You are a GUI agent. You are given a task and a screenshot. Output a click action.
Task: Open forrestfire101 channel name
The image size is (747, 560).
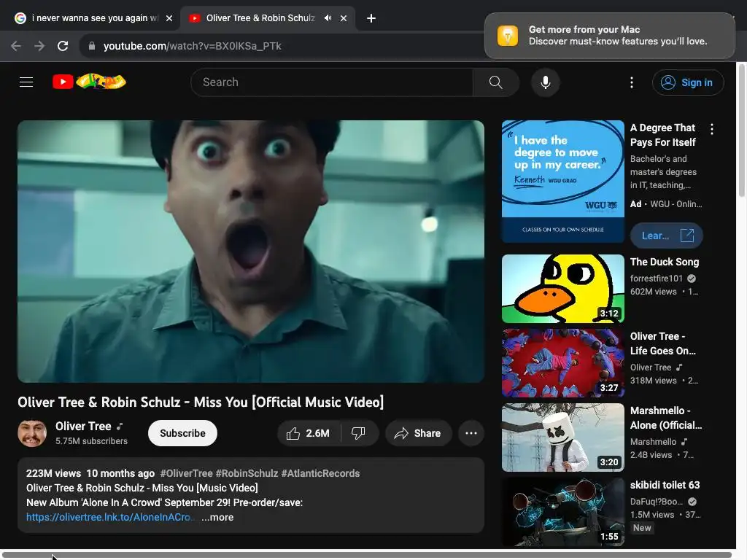(x=656, y=278)
